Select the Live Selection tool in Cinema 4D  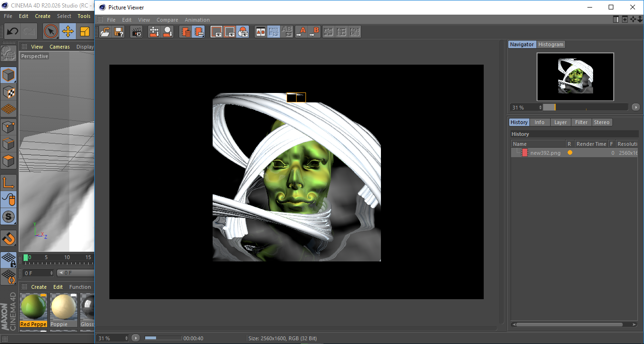[x=51, y=32]
